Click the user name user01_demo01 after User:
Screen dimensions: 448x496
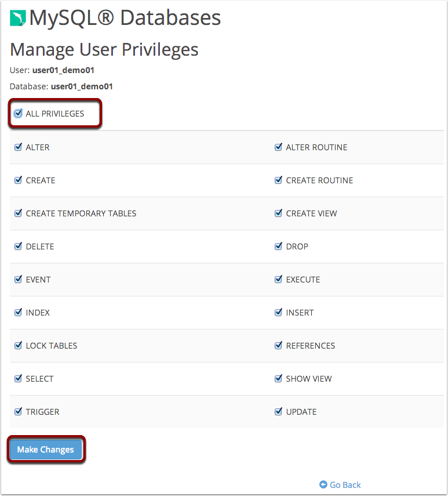coord(63,70)
